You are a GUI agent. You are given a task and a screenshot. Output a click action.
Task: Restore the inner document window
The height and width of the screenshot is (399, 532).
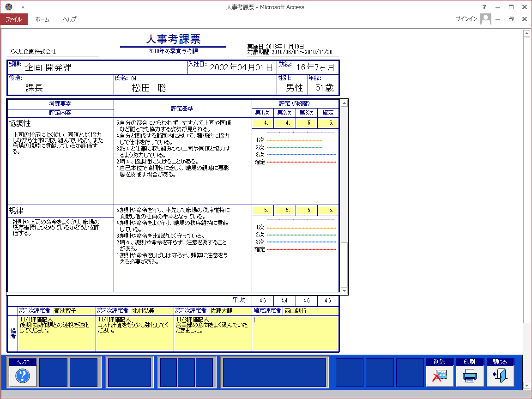point(511,19)
